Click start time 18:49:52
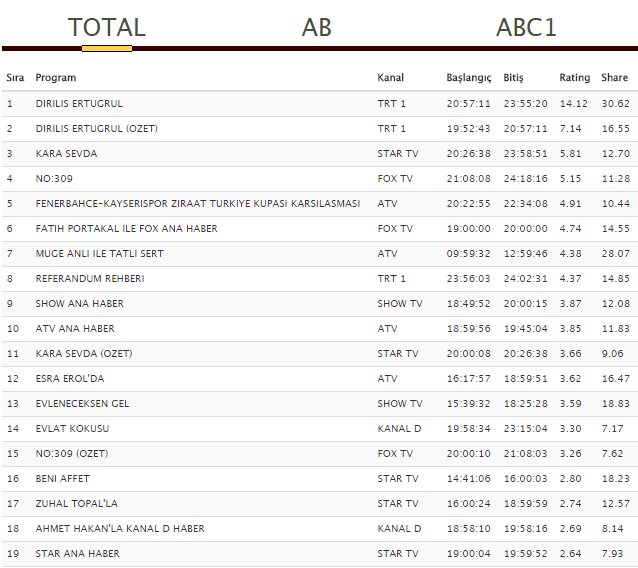Screen dimensions: 638x568 [x=469, y=304]
